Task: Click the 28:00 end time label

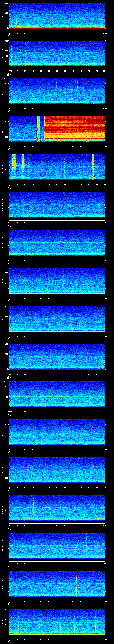Action: (x=105, y=450)
